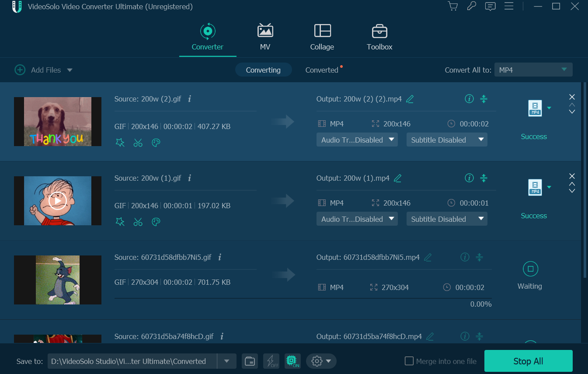Click the MP4 format icon for 200w (2).gif
Viewport: 588px width, 374px height.
(535, 108)
